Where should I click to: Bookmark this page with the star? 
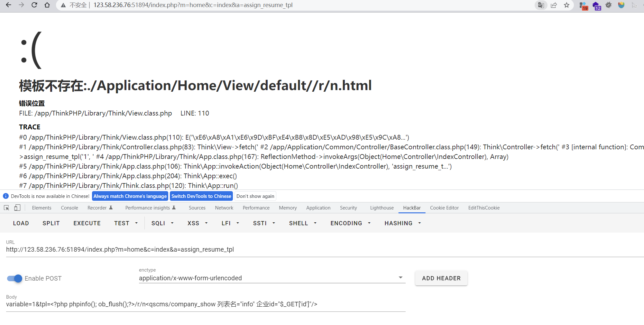(x=567, y=5)
